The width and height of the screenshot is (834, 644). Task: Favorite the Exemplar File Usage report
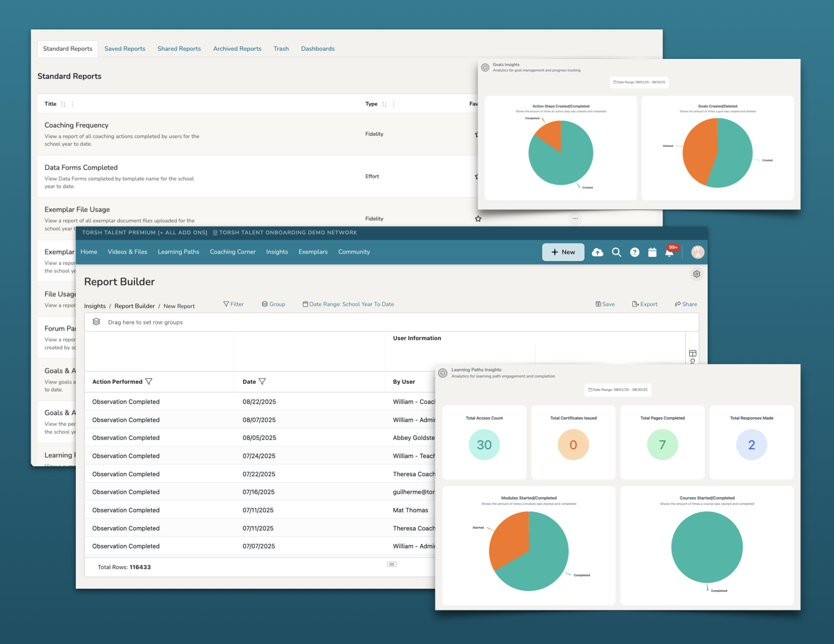click(x=478, y=219)
